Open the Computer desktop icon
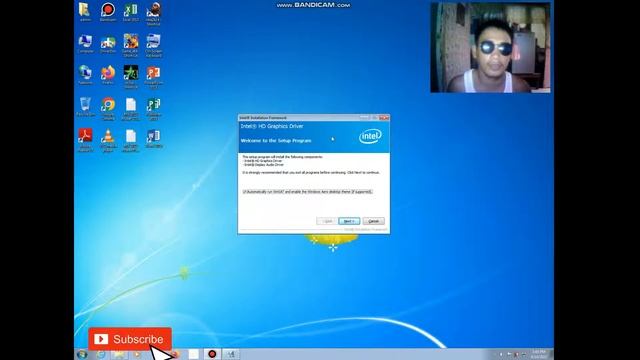This screenshot has width=640, height=360. click(x=85, y=44)
